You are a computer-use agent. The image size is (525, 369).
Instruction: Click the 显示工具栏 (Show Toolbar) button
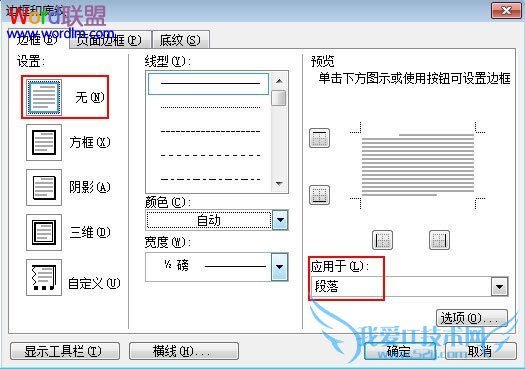click(65, 351)
